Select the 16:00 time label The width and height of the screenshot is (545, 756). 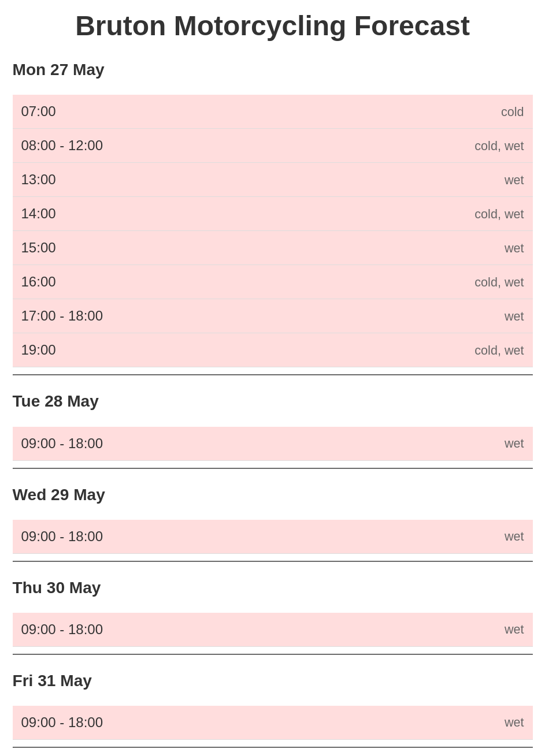pos(39,282)
